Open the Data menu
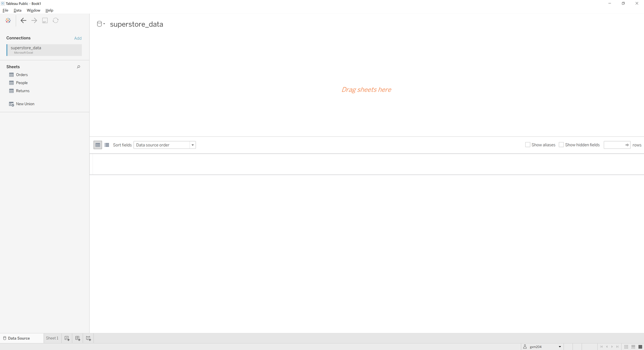 coord(17,10)
